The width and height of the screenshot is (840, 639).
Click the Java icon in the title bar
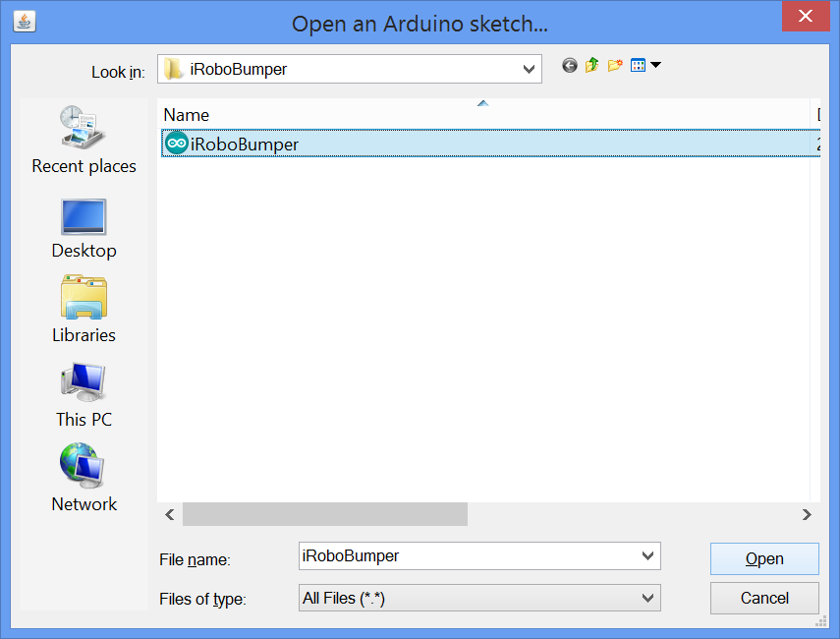click(x=24, y=21)
